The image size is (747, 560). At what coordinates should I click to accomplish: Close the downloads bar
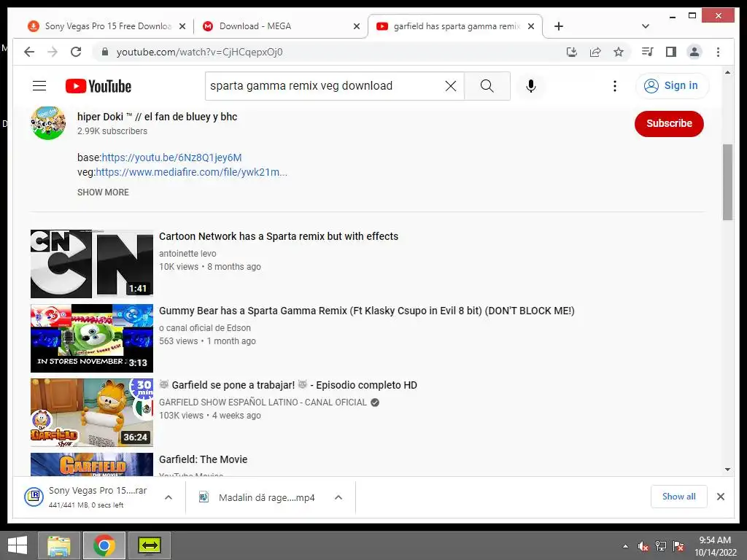click(x=720, y=497)
